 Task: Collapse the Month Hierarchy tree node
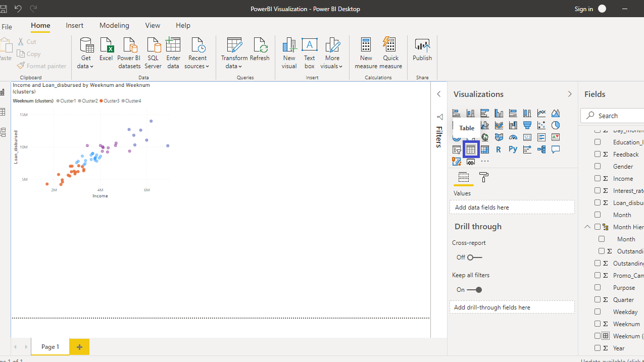coord(587,227)
